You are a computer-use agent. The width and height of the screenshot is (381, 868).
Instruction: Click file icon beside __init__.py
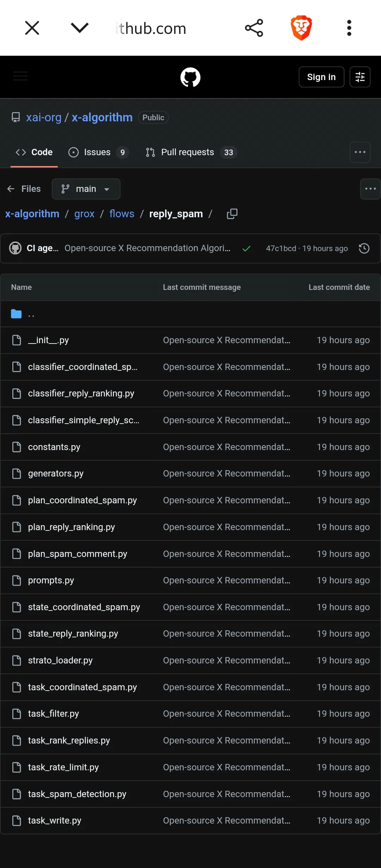click(17, 340)
